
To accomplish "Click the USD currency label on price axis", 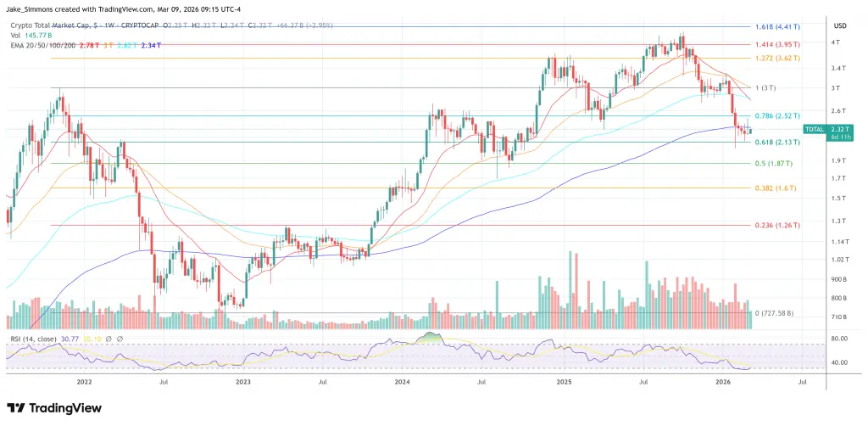I will 840,26.
